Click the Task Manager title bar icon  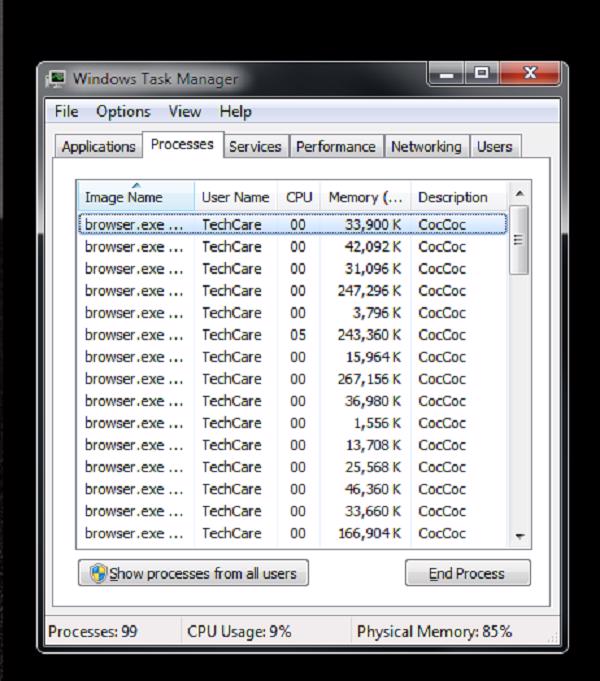[x=56, y=79]
